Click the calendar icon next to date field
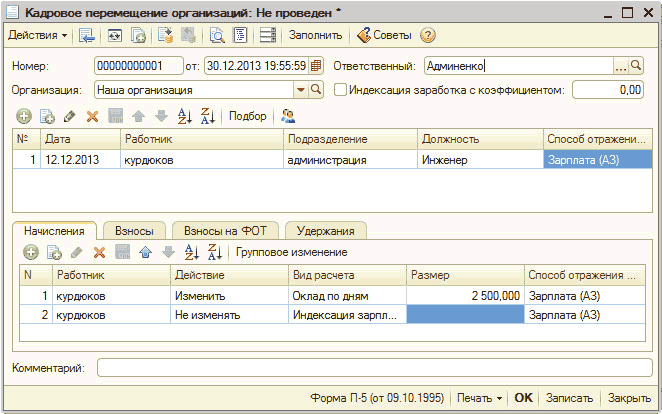This screenshot has height=414, width=662. (x=317, y=66)
